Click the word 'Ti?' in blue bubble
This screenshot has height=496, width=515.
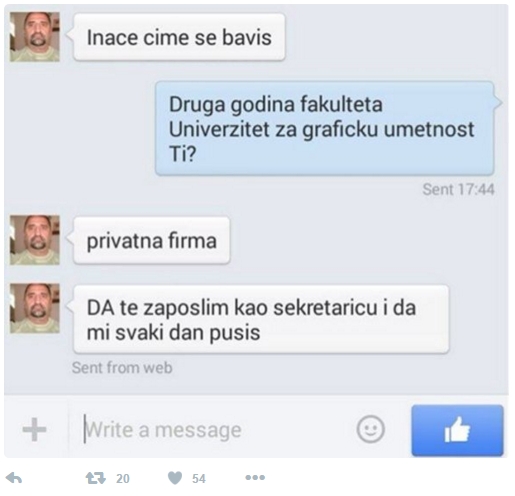pos(182,154)
